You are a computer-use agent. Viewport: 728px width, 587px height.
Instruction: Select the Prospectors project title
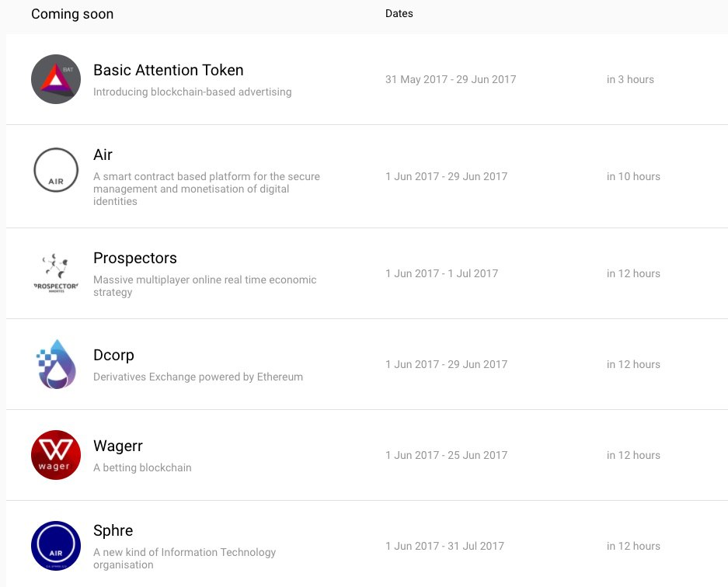[134, 258]
